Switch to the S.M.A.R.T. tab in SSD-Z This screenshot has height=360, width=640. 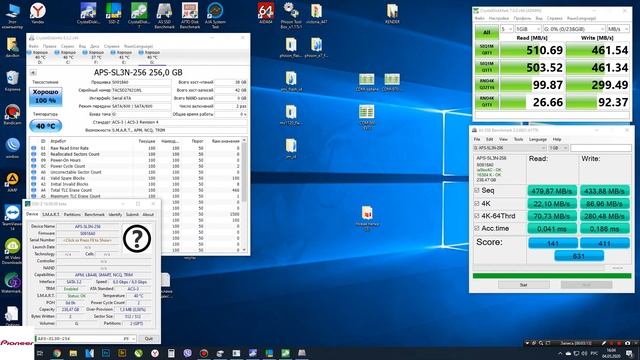(x=51, y=214)
